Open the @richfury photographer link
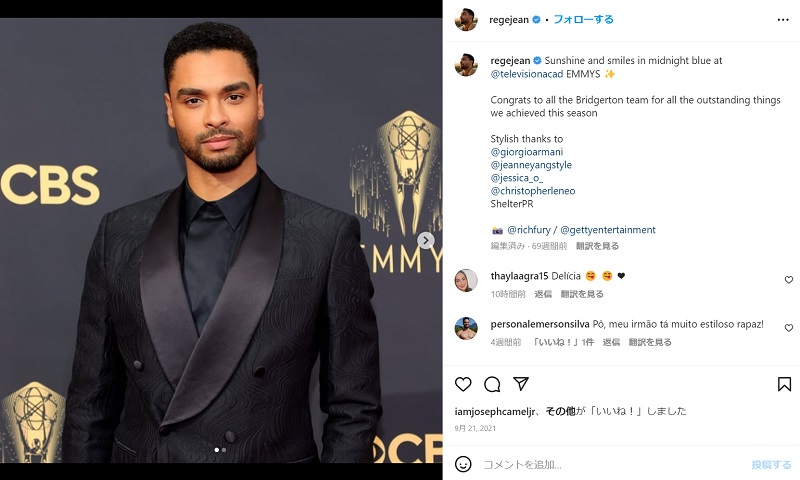The height and width of the screenshot is (480, 800). click(x=529, y=230)
